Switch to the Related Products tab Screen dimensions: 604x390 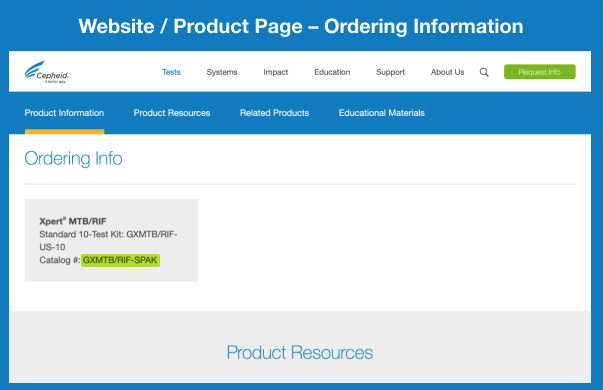[x=274, y=113]
